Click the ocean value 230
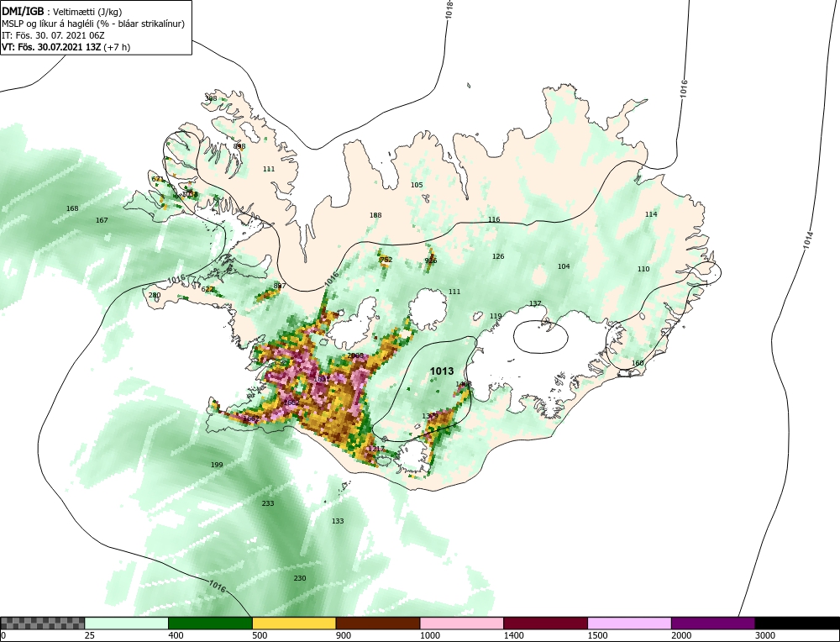Image resolution: width=840 pixels, height=642 pixels. pos(300,577)
